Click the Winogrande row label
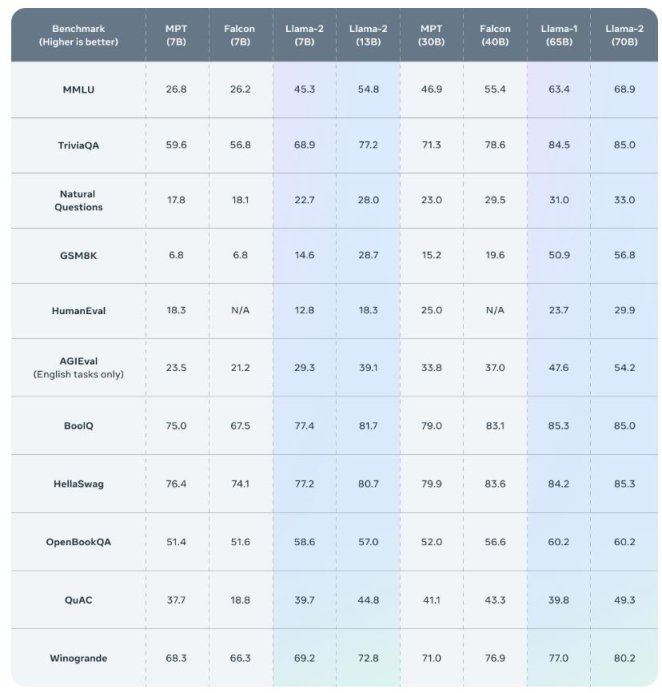 [x=78, y=657]
